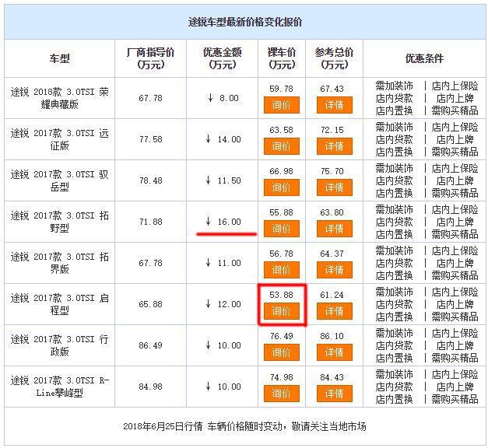Screen dimensions: 488x448
Task: Click the 厂商指导价 column header
Action: (x=151, y=58)
